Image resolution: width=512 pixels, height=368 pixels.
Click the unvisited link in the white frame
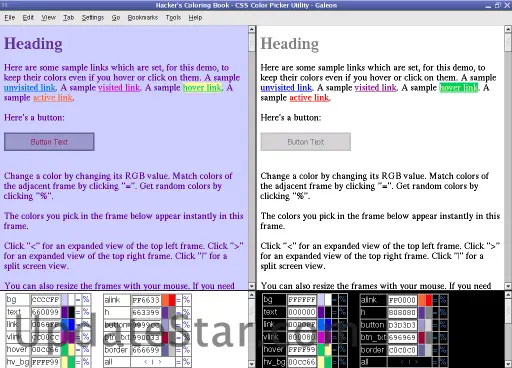tap(286, 88)
